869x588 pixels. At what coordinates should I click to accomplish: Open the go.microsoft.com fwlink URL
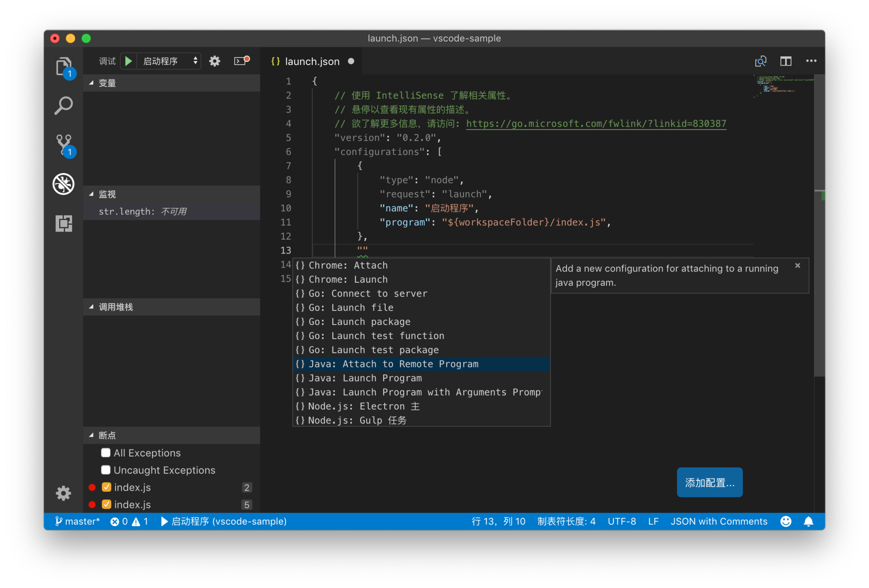point(596,123)
